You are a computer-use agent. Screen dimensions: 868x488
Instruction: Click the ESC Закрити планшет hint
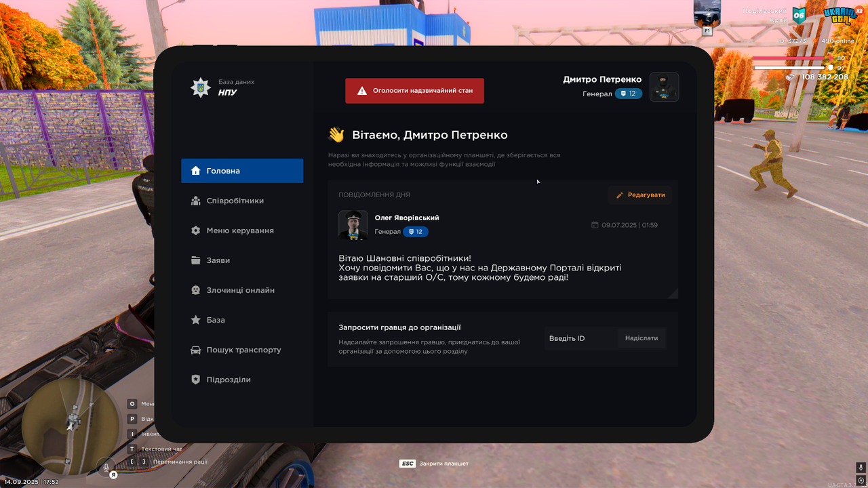click(x=434, y=464)
